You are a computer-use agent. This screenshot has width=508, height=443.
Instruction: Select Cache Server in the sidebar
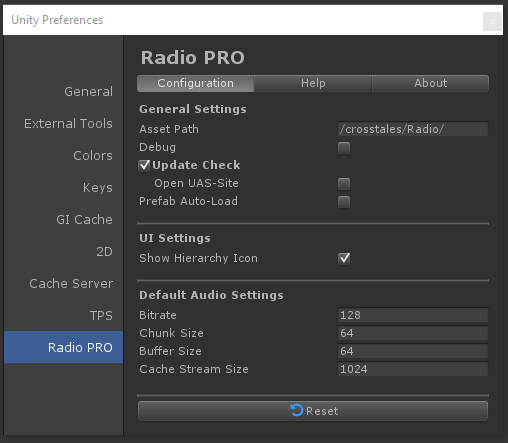[x=63, y=283]
